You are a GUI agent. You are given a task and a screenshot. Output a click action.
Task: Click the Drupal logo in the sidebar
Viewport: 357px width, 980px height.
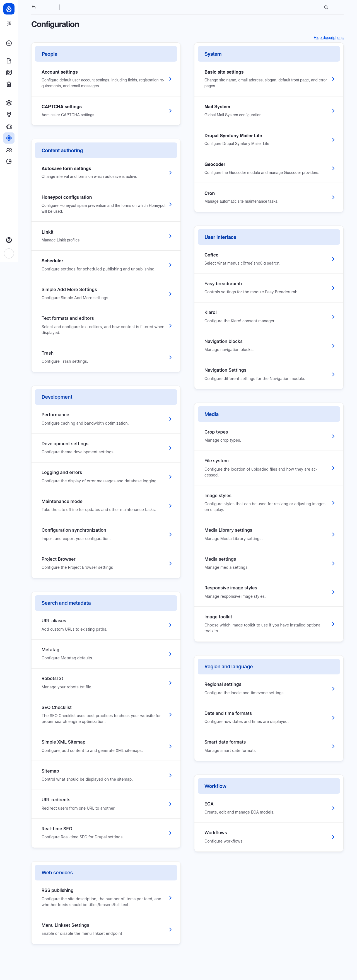9,9
